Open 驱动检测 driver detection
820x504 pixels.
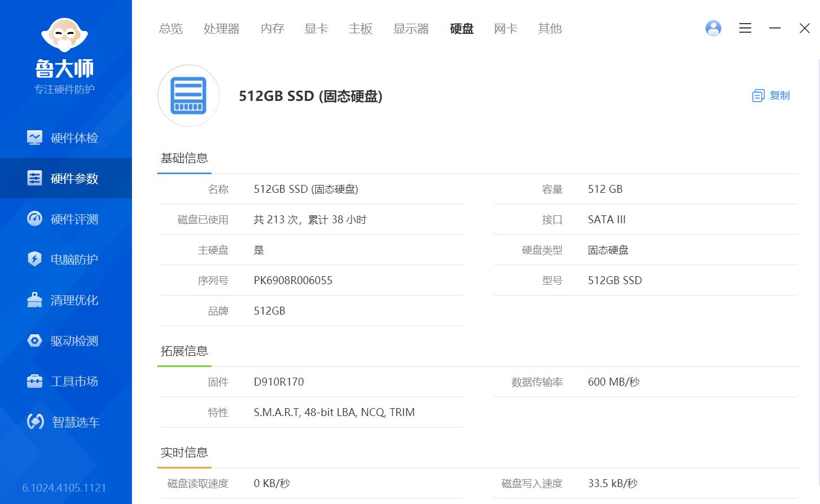(x=65, y=341)
